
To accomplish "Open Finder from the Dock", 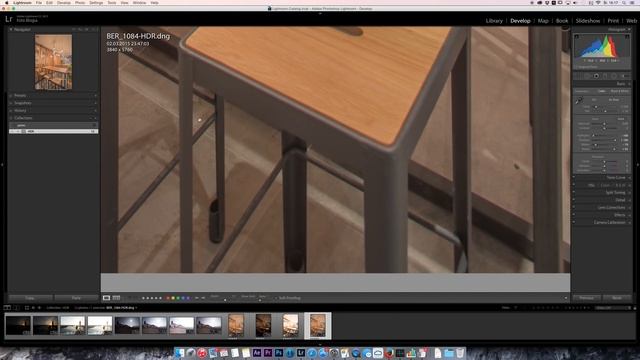I will coord(180,353).
